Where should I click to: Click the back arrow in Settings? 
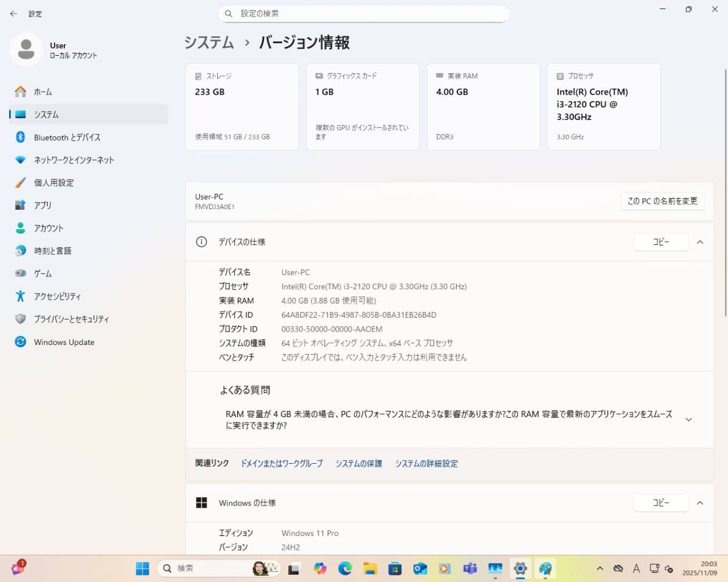(x=13, y=13)
